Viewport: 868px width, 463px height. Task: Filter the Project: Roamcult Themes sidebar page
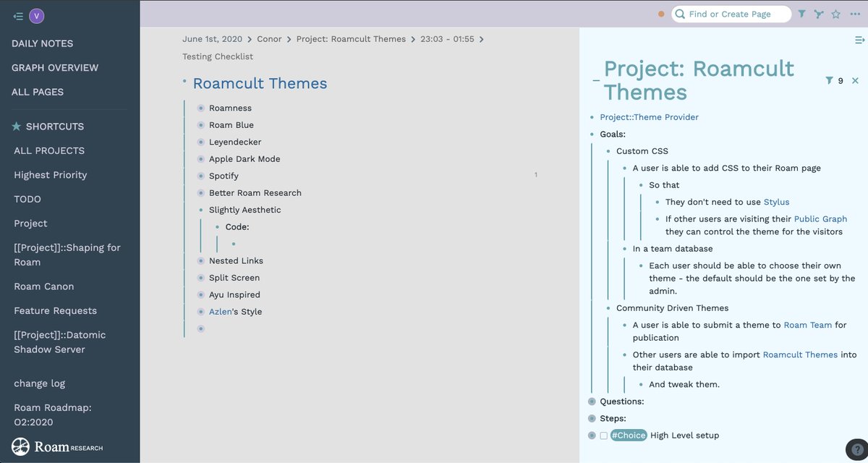click(829, 80)
